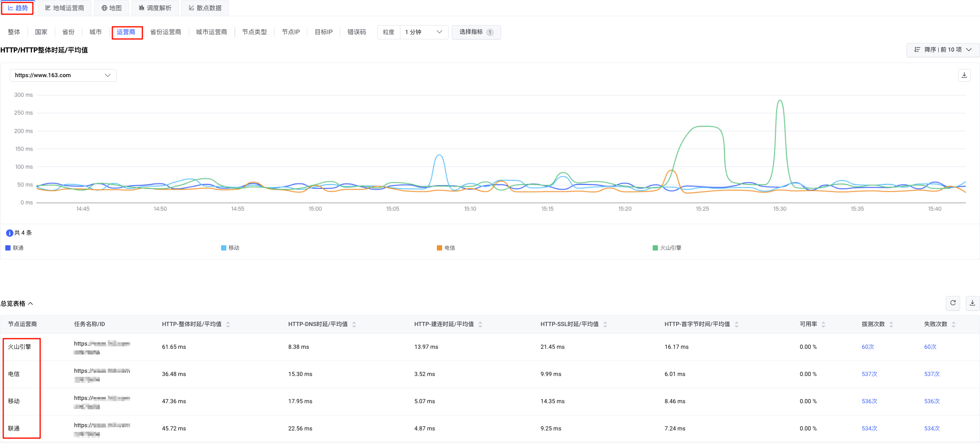
Task: Open the https://www.163.com task dropdown
Action: pyautogui.click(x=63, y=76)
